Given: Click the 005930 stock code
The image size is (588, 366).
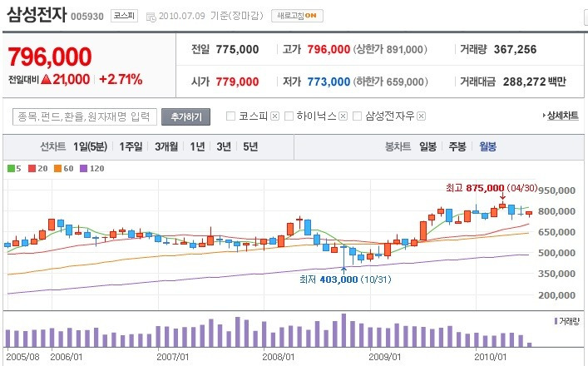Looking at the screenshot, I should pos(87,17).
